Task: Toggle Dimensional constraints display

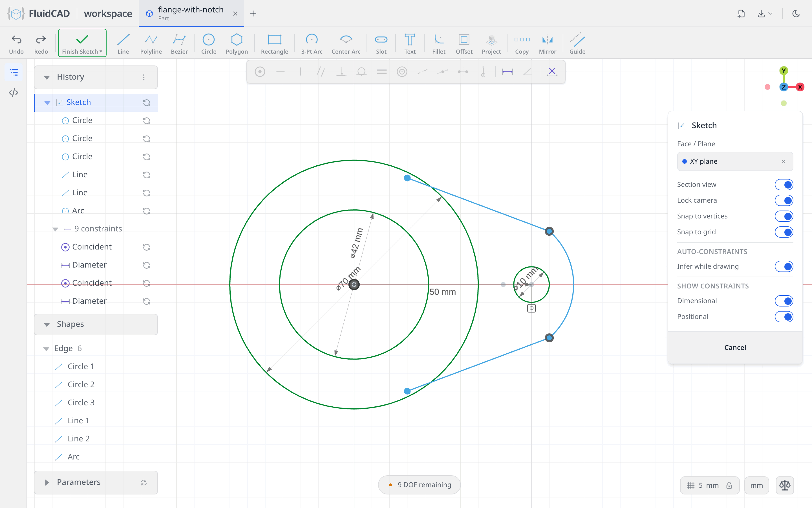Action: tap(784, 301)
